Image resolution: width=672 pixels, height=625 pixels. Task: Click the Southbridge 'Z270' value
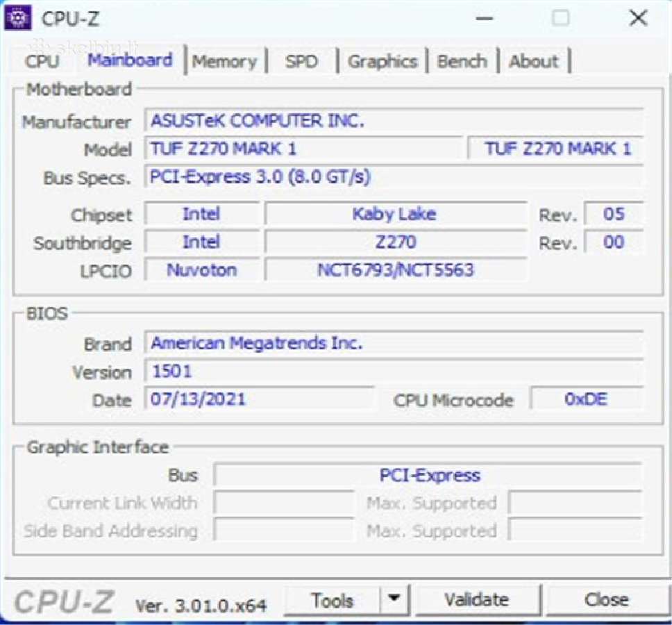click(x=396, y=242)
